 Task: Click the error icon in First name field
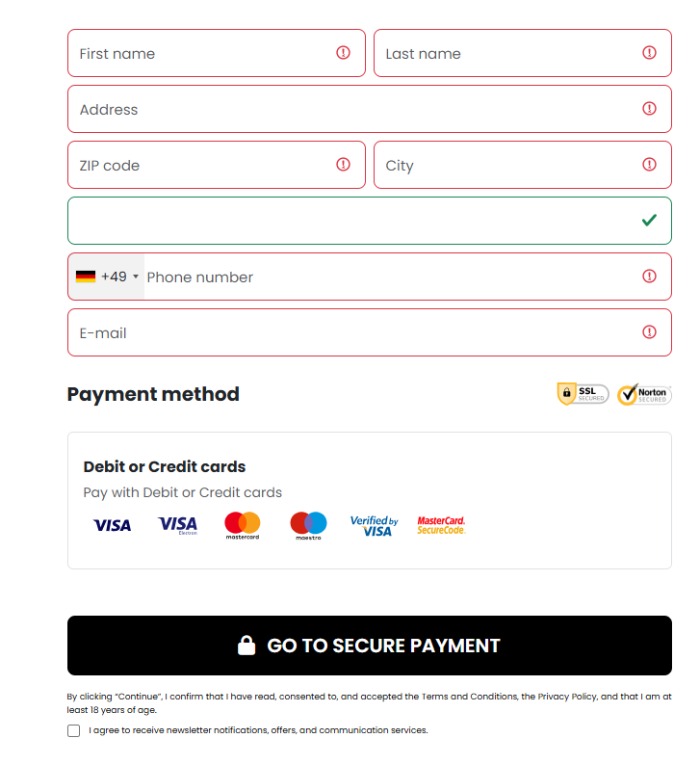coord(343,53)
